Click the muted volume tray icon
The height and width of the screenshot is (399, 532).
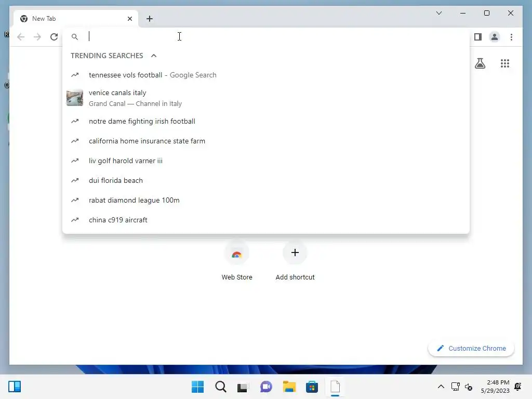(x=469, y=387)
